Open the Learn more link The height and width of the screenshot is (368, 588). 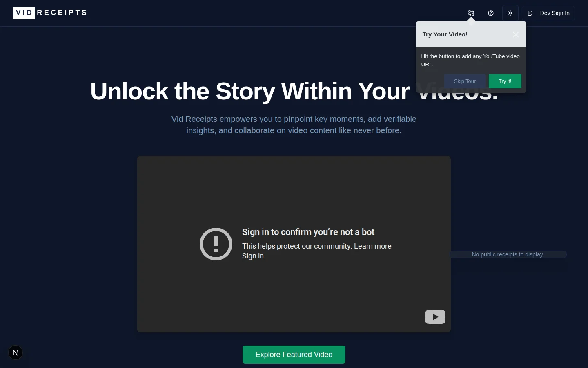click(372, 246)
